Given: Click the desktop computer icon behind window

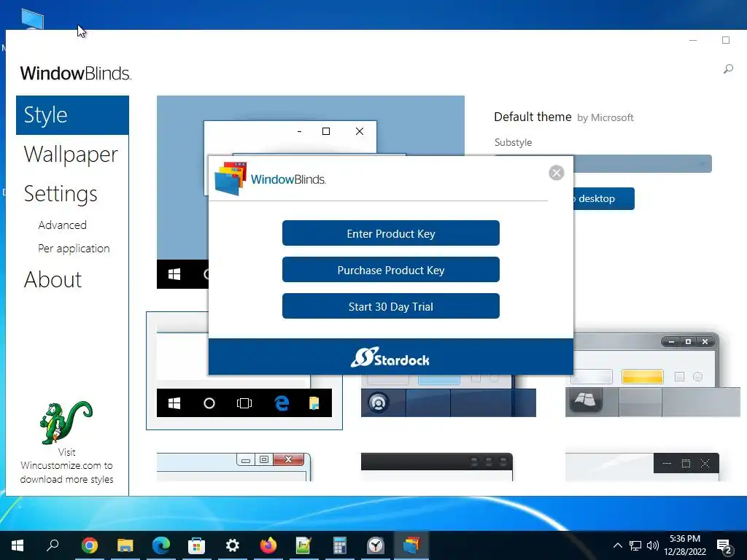Looking at the screenshot, I should coord(33,19).
